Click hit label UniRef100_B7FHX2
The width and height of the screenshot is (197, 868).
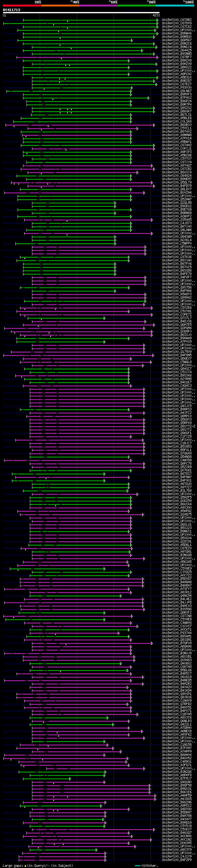[177, 98]
